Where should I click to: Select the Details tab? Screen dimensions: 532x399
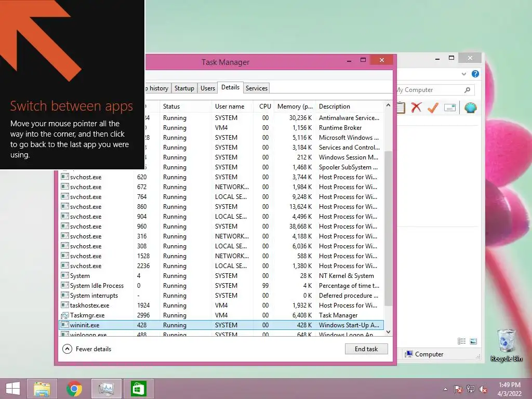230,87
